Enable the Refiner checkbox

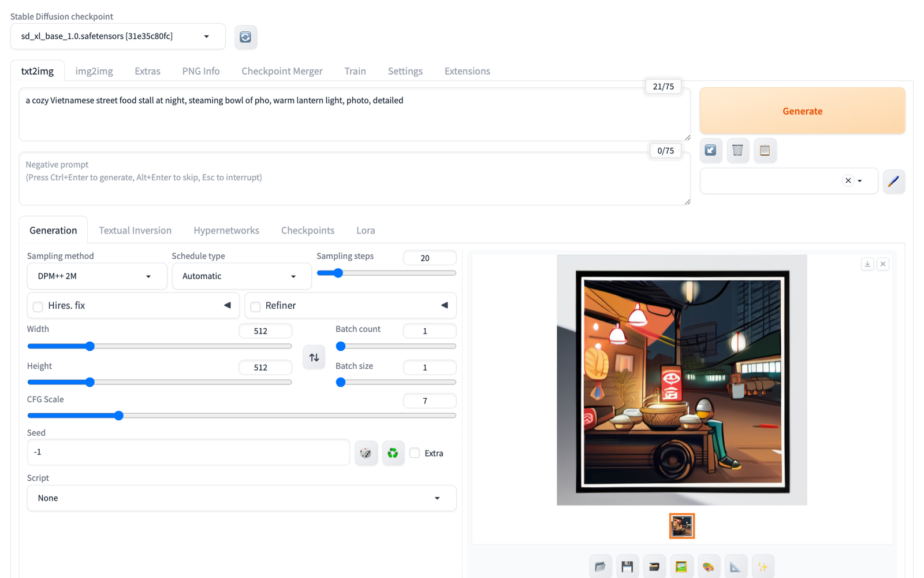(255, 306)
